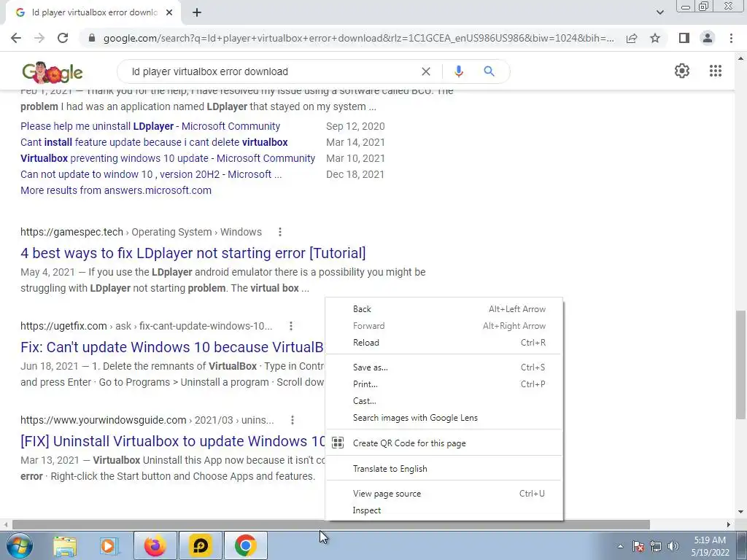Click the Google doodle logo
The width and height of the screenshot is (747, 560).
[x=53, y=72]
